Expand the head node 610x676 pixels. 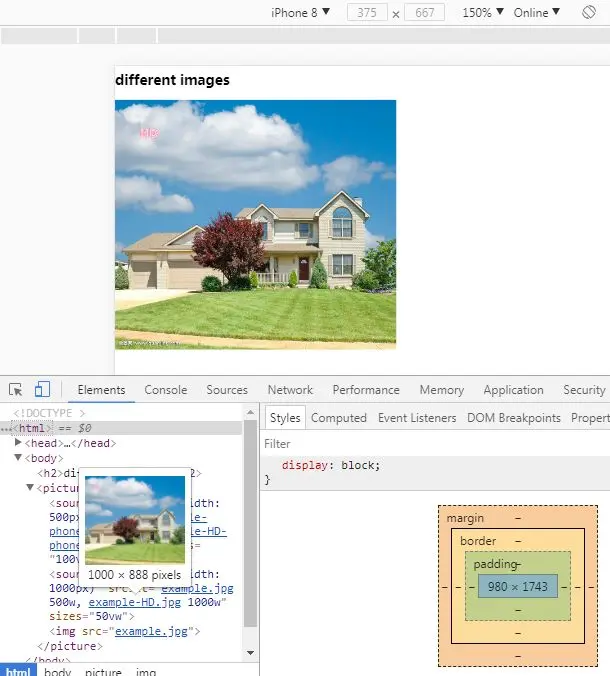point(18,442)
